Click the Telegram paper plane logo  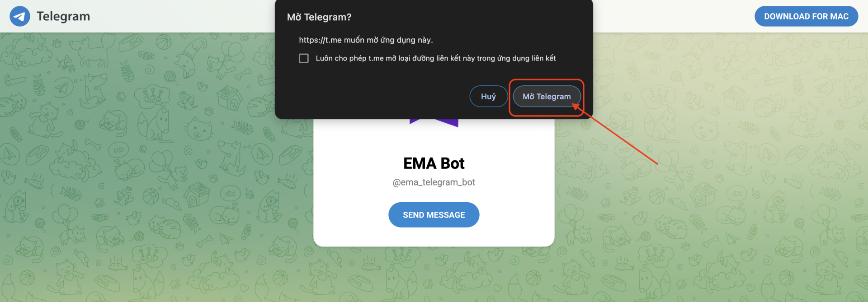pos(19,16)
